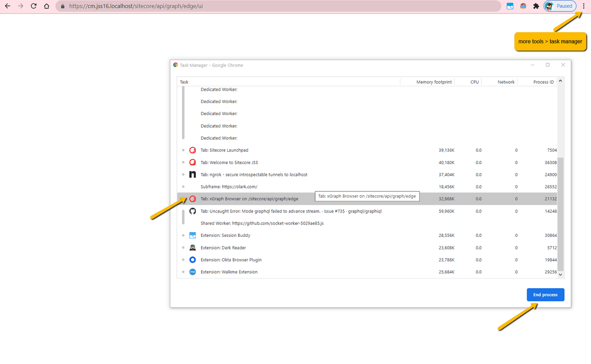The image size is (591, 364).
Task: Select github.com Shared Worker row
Action: tap(367, 223)
